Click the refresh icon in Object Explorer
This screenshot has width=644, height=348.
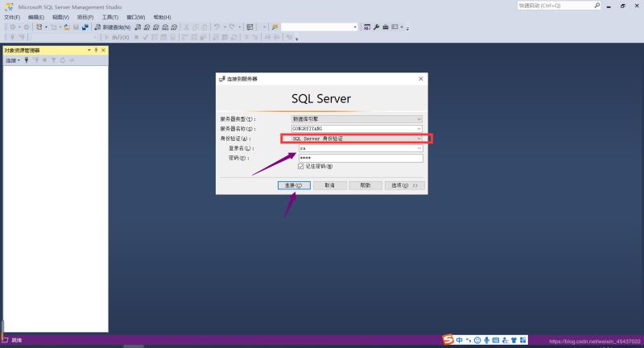(x=63, y=60)
